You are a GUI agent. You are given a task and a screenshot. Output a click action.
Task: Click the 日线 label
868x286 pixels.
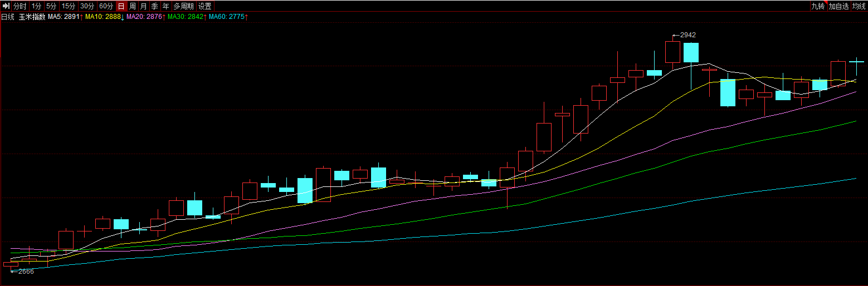(x=8, y=17)
